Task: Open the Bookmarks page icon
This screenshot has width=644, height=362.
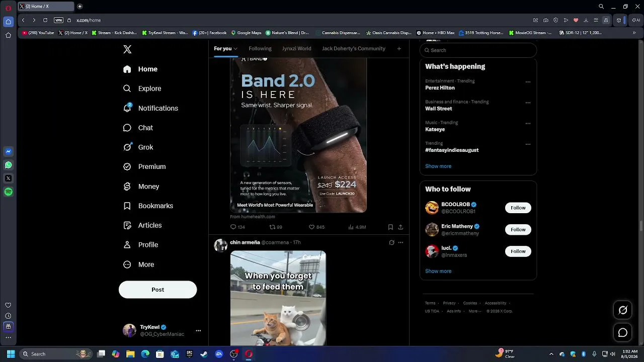Action: pyautogui.click(x=127, y=206)
